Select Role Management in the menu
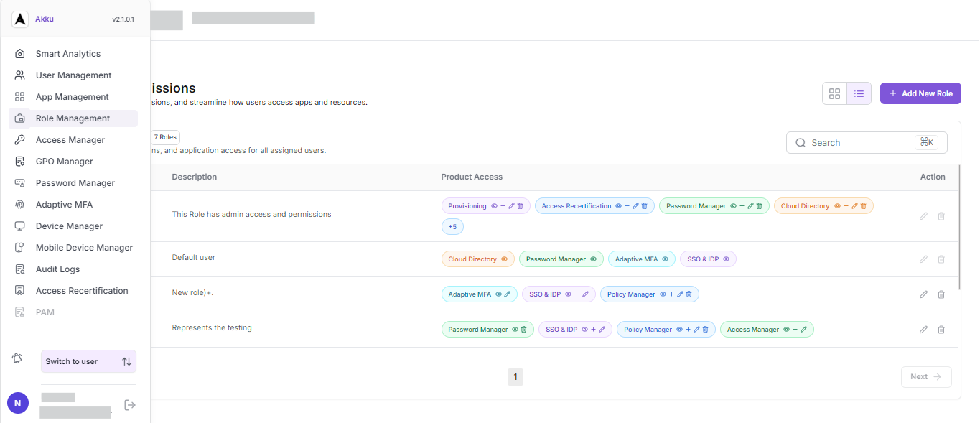980x423 pixels. pyautogui.click(x=73, y=118)
